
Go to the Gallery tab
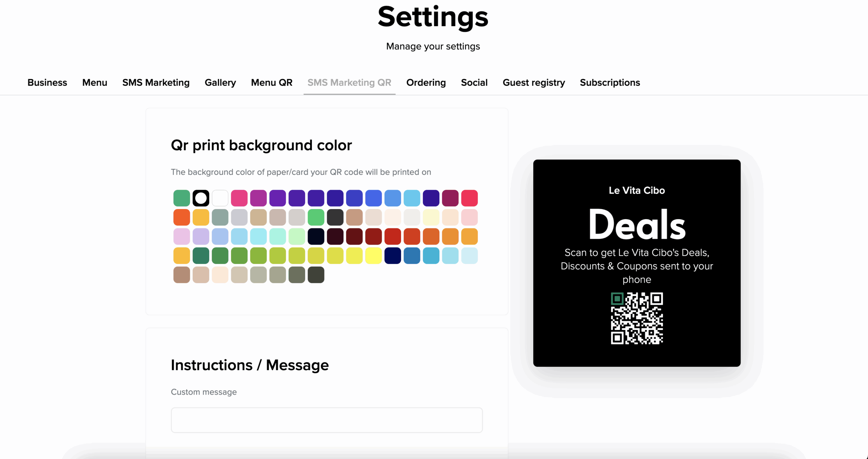coord(220,82)
